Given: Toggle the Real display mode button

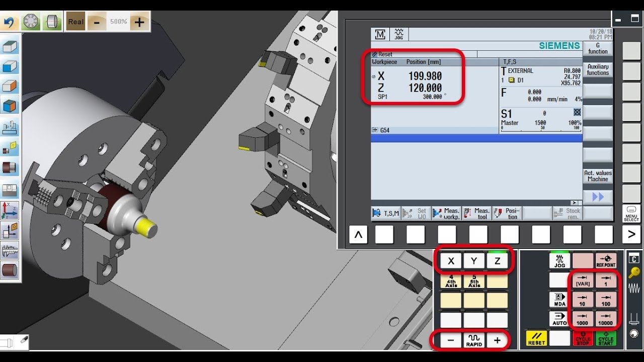Looking at the screenshot, I should click(x=76, y=22).
